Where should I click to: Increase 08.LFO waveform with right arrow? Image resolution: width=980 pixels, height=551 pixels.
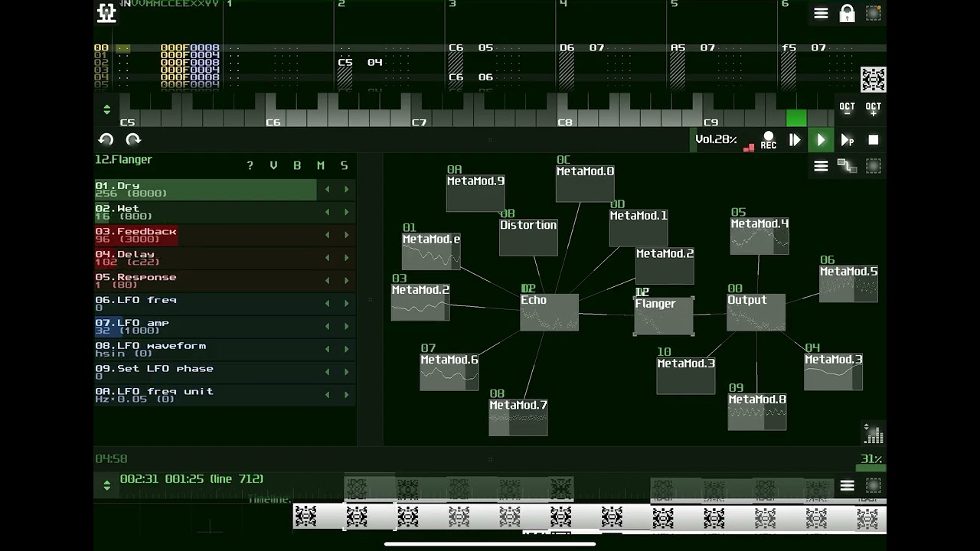(346, 349)
